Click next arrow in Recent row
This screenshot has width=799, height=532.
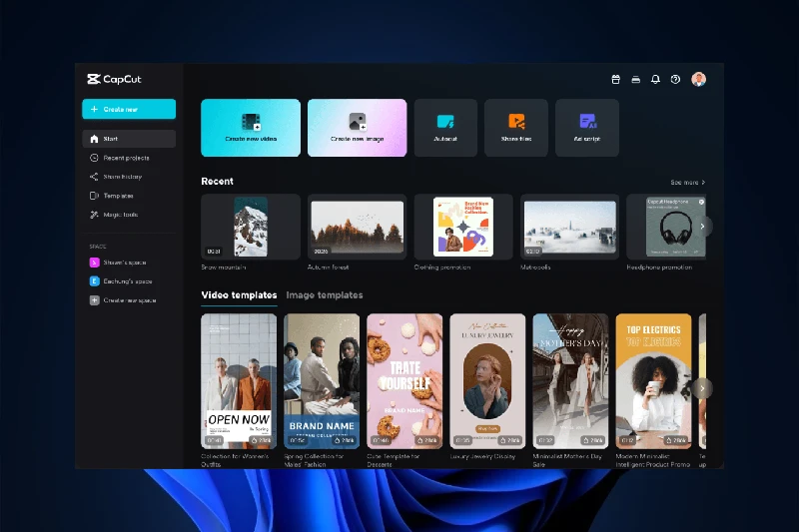coord(702,226)
